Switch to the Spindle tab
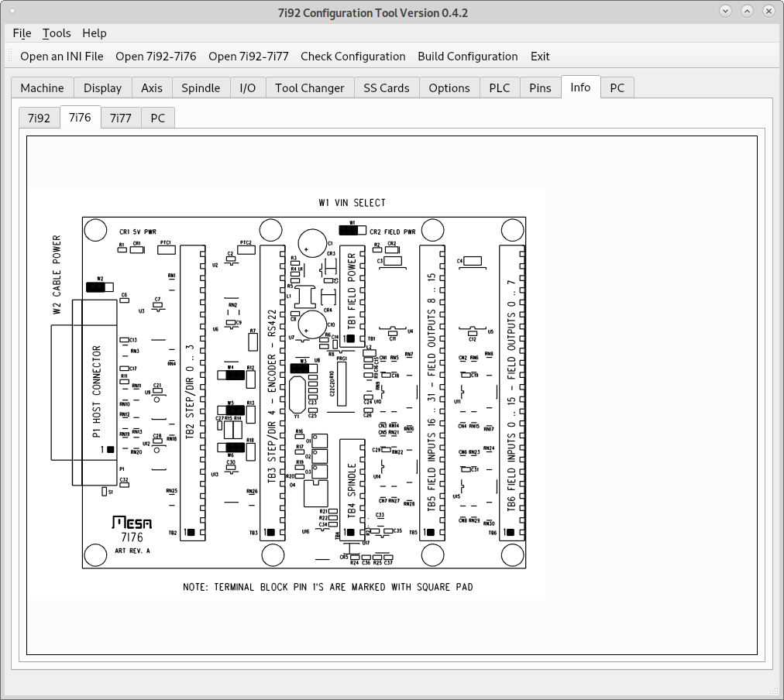Screen dimensions: 784x700 click(x=201, y=88)
